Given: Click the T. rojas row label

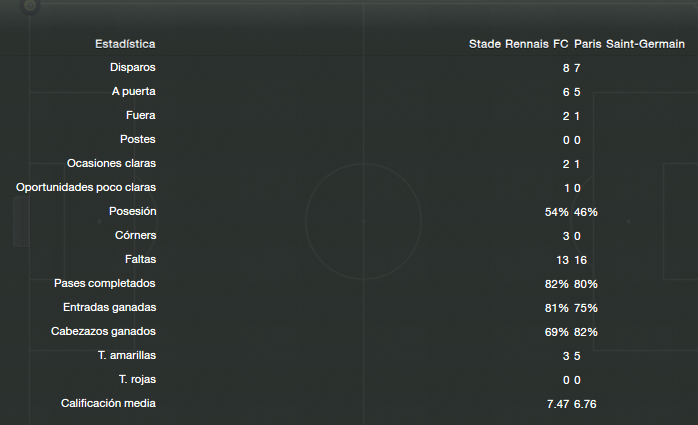Looking at the screenshot, I should pos(137,380).
